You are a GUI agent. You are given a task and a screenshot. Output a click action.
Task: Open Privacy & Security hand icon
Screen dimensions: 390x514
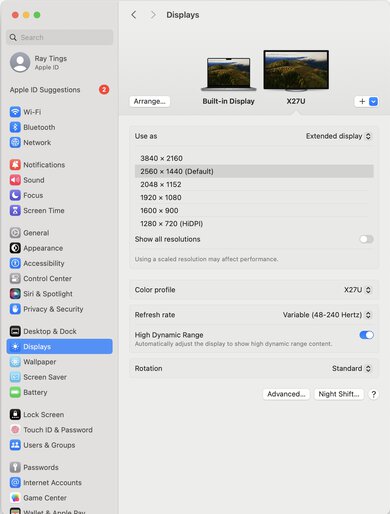(x=15, y=309)
